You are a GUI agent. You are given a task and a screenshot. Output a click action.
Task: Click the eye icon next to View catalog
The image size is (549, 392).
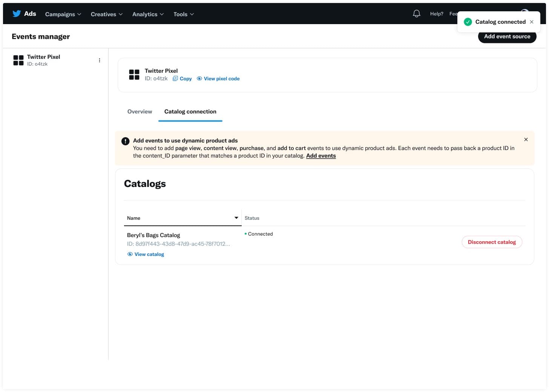coord(130,254)
